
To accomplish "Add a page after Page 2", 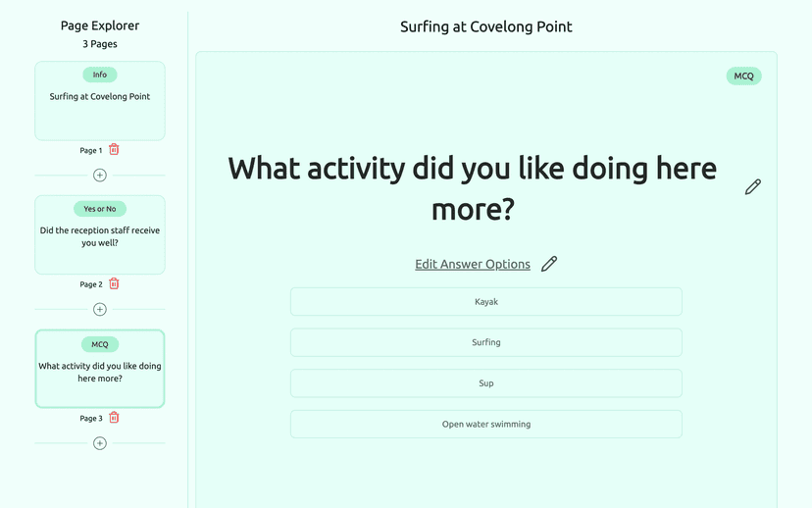I will click(x=100, y=309).
